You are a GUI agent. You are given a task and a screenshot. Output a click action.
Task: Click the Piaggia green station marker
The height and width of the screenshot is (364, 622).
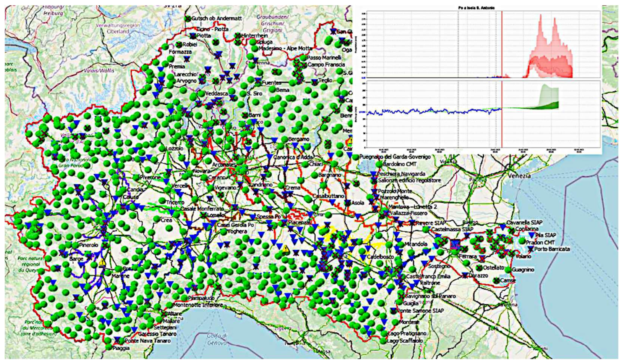(x=109, y=347)
